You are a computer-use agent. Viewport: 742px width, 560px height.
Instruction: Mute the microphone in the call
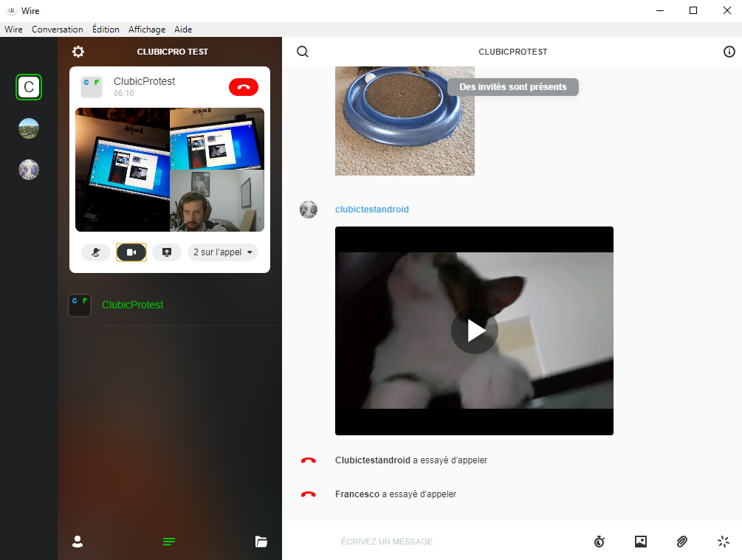(x=96, y=252)
